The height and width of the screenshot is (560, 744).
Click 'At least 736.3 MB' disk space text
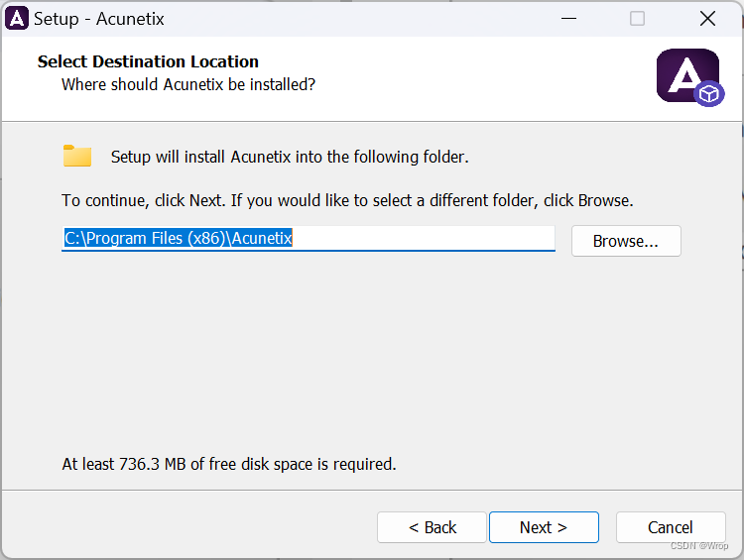click(x=229, y=464)
